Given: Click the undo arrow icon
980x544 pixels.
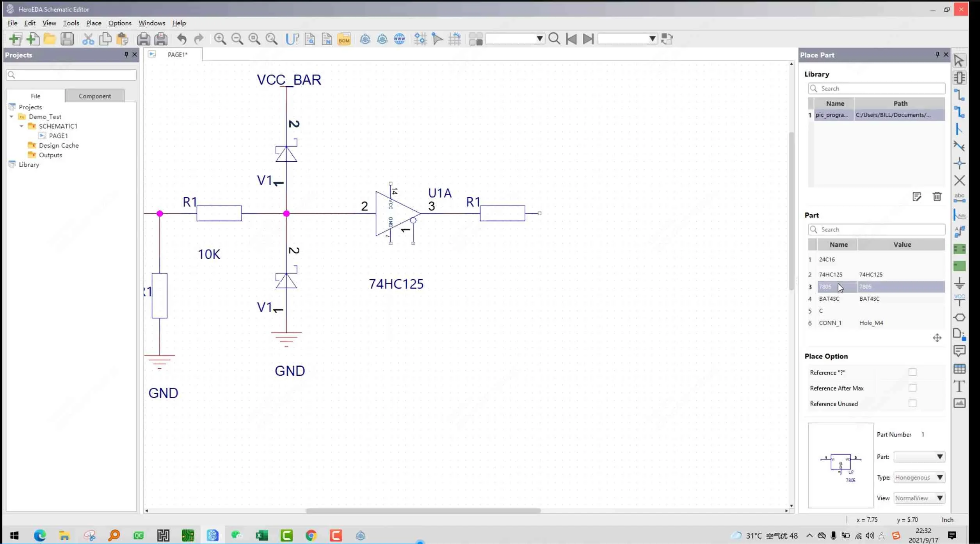Looking at the screenshot, I should (181, 39).
